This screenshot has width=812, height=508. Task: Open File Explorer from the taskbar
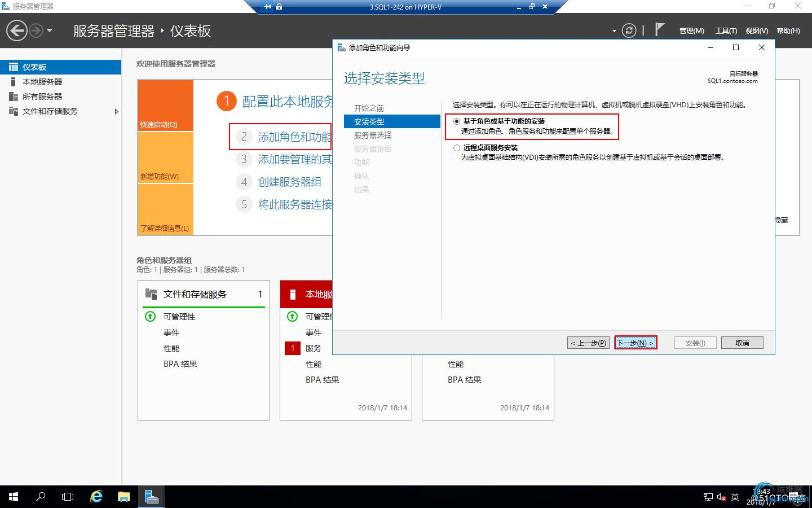(x=123, y=497)
